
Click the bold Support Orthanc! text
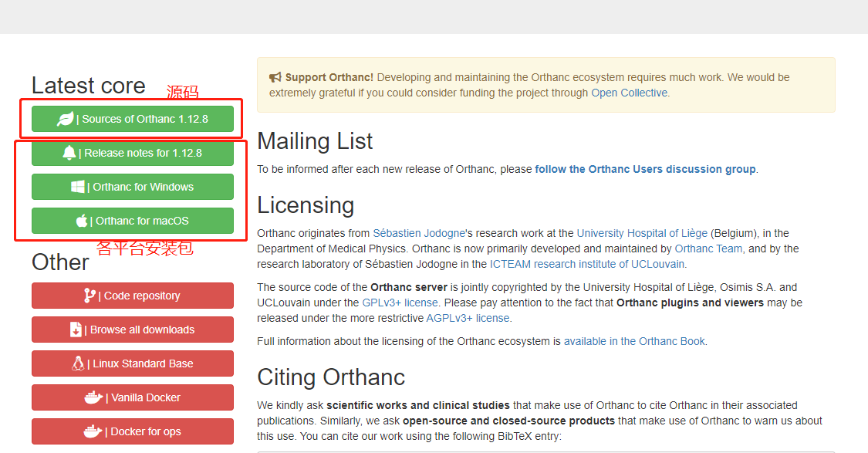pyautogui.click(x=329, y=77)
